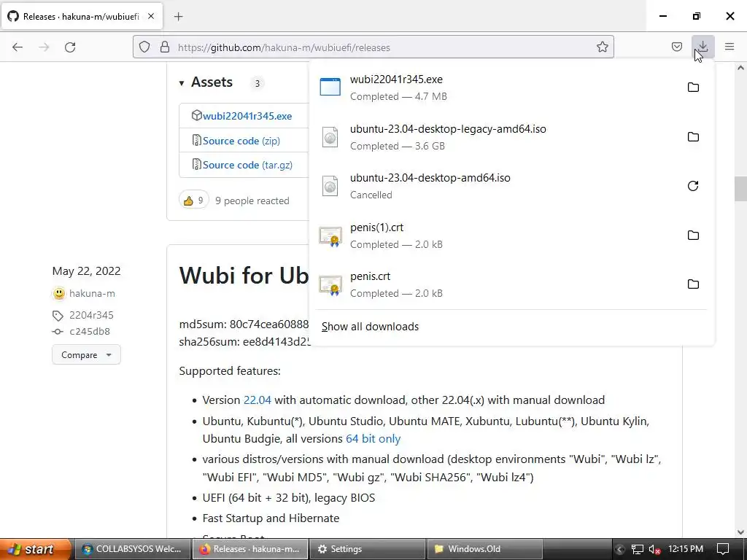Show wubi22041r345.exe in its folder
Screen dimensions: 747x560
[x=693, y=87]
